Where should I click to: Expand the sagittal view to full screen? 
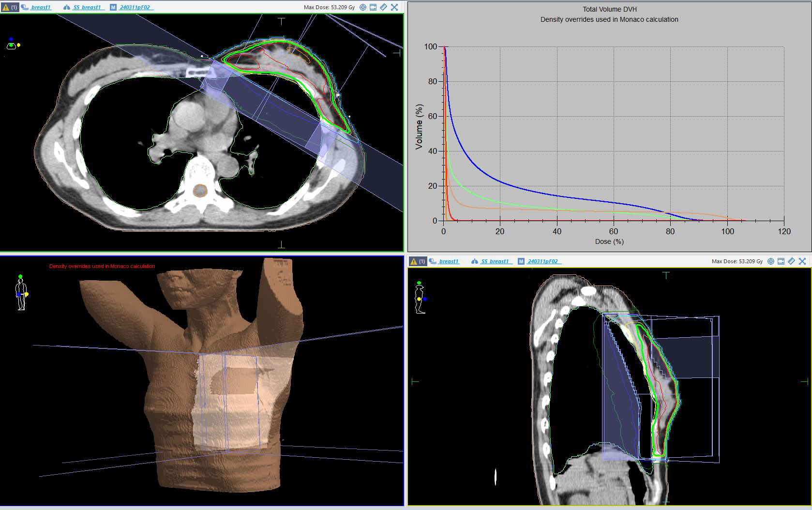point(802,261)
